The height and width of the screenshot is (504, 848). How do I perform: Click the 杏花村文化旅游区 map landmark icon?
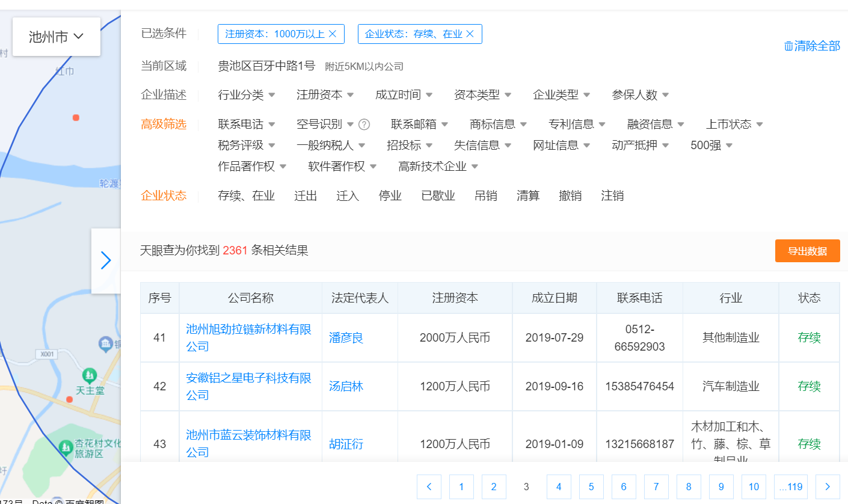point(66,447)
